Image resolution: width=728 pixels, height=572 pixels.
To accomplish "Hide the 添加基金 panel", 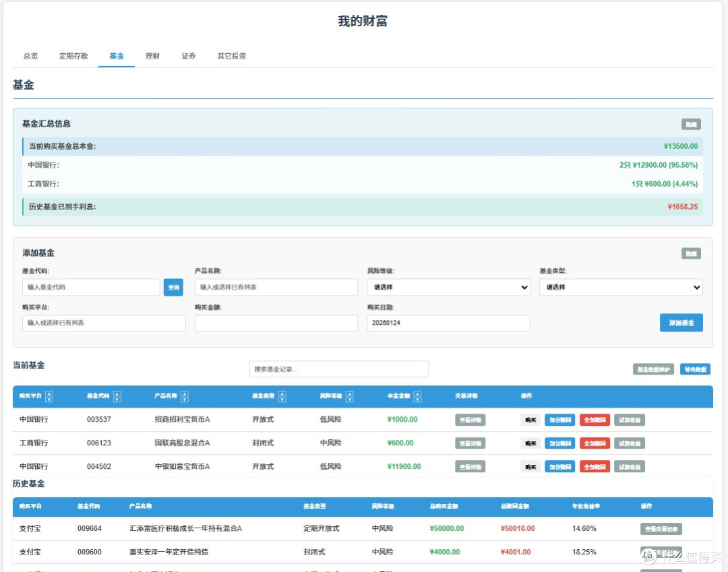I will coord(691,253).
